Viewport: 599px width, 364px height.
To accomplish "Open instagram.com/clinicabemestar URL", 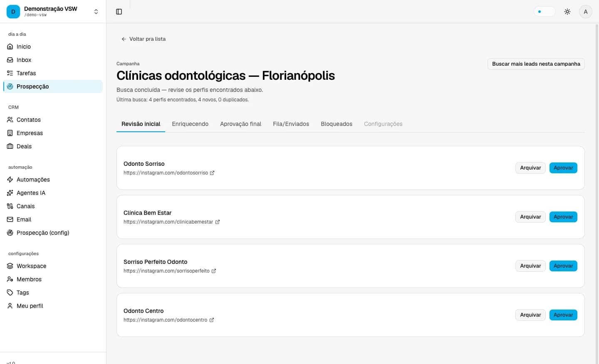I will [168, 222].
